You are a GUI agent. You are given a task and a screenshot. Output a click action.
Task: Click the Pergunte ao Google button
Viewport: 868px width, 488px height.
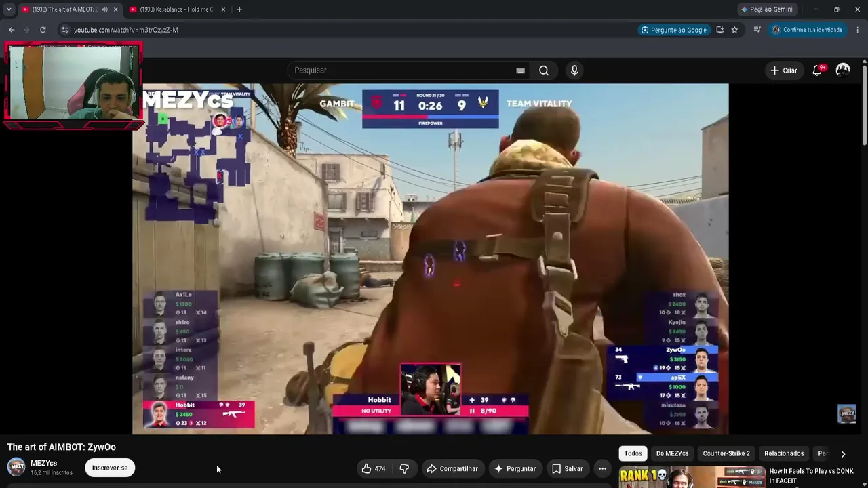(674, 30)
